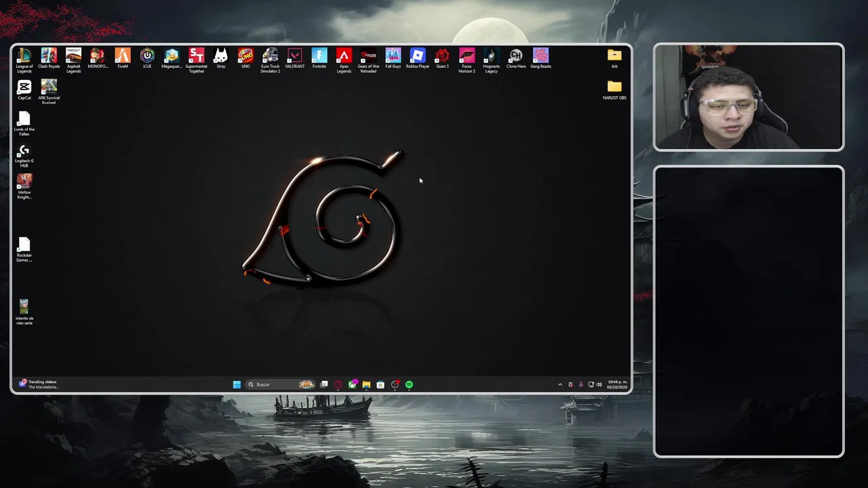Select the NARUTO OBS folder
The height and width of the screenshot is (488, 868).
click(x=614, y=89)
